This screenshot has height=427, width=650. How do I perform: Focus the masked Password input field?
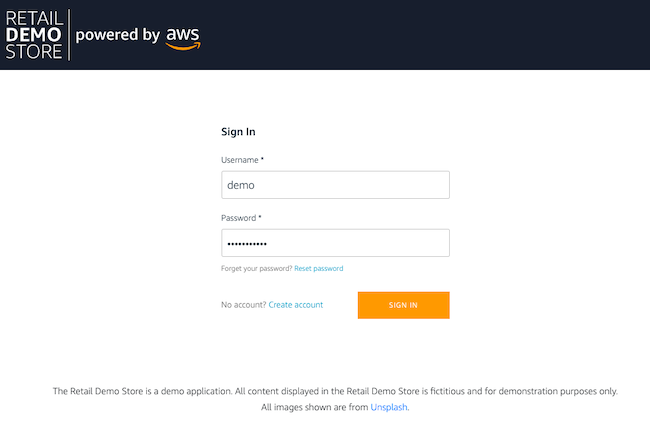(x=335, y=243)
